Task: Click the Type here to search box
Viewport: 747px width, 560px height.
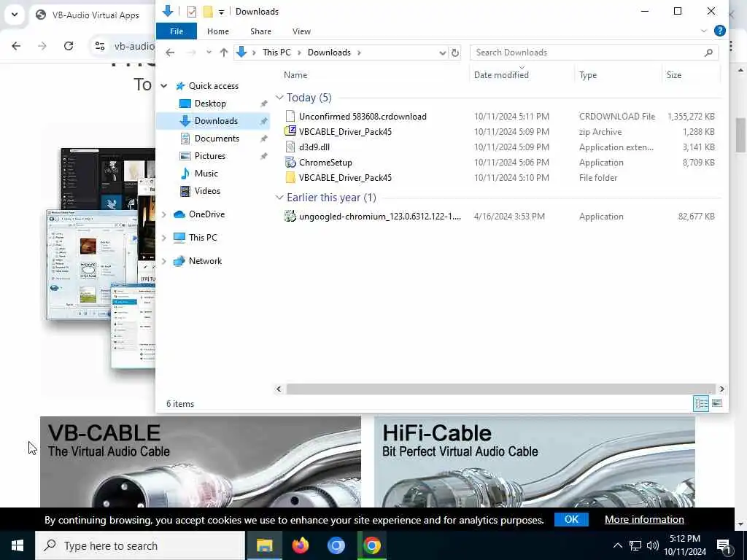Action: 140,545
